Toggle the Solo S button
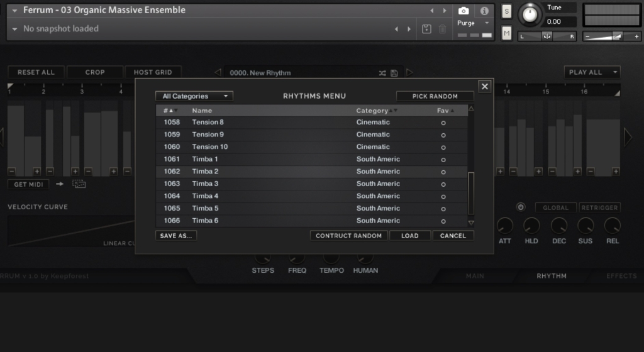The width and height of the screenshot is (644, 352). point(507,12)
